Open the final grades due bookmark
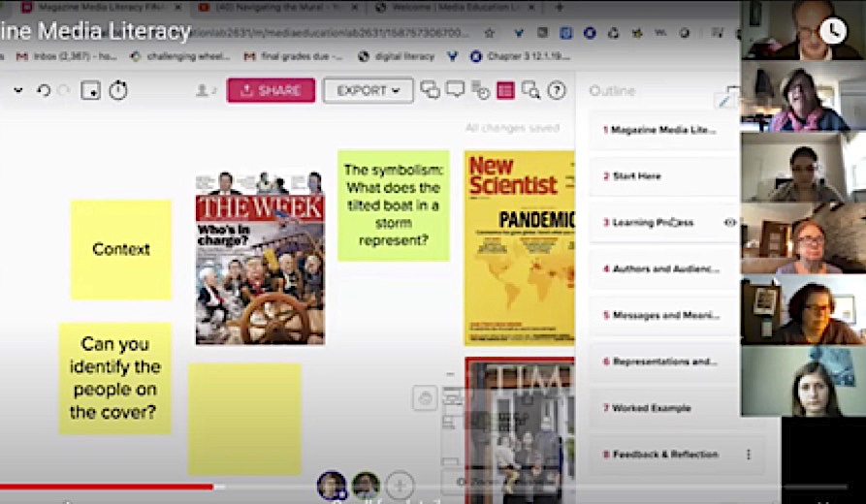The height and width of the screenshot is (504, 866). pos(293,56)
